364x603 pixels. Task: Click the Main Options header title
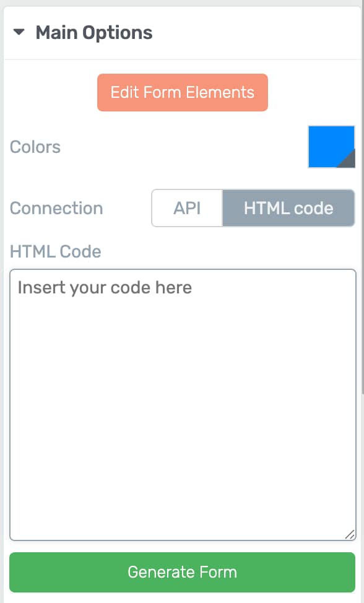[x=94, y=33]
